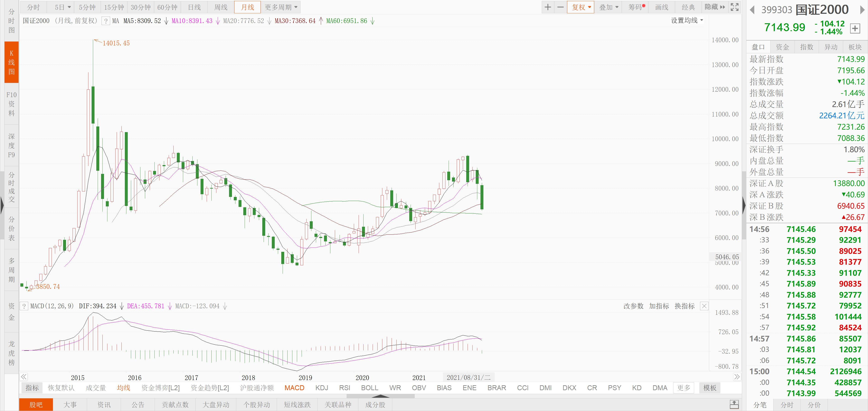This screenshot has width=868, height=411.
Task: Select the KDJ indicator
Action: 322,388
